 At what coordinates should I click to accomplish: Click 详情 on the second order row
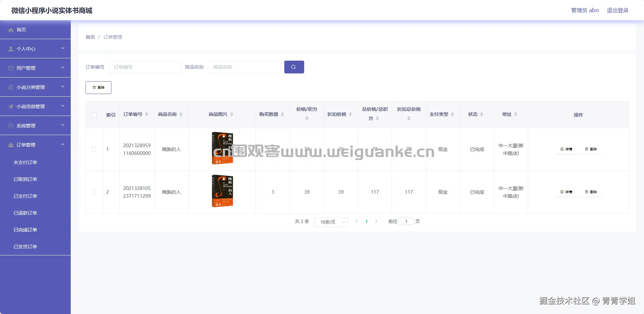click(x=566, y=192)
